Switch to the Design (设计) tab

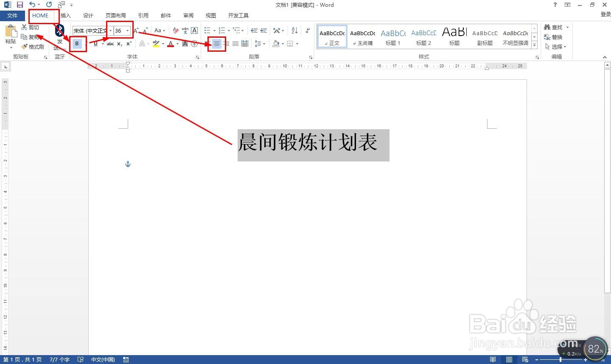pos(88,15)
